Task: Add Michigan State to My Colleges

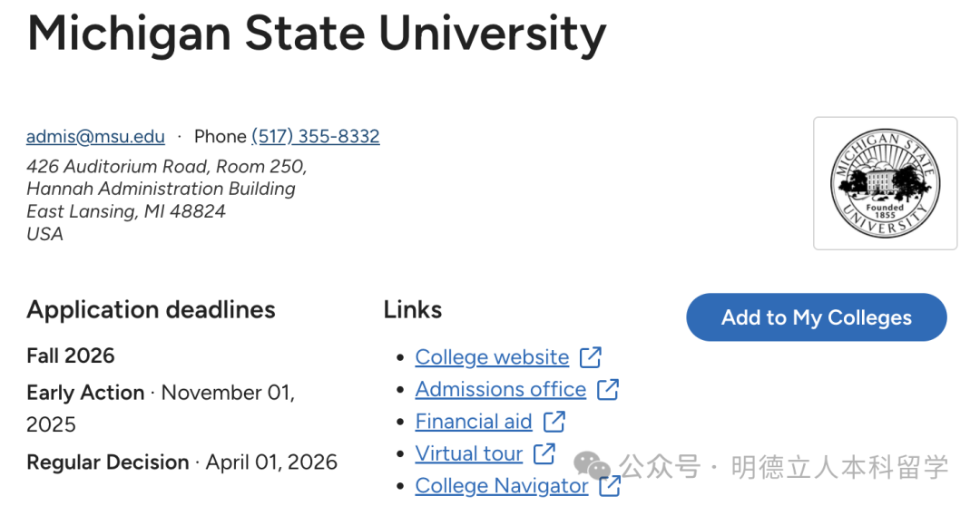Action: (816, 317)
